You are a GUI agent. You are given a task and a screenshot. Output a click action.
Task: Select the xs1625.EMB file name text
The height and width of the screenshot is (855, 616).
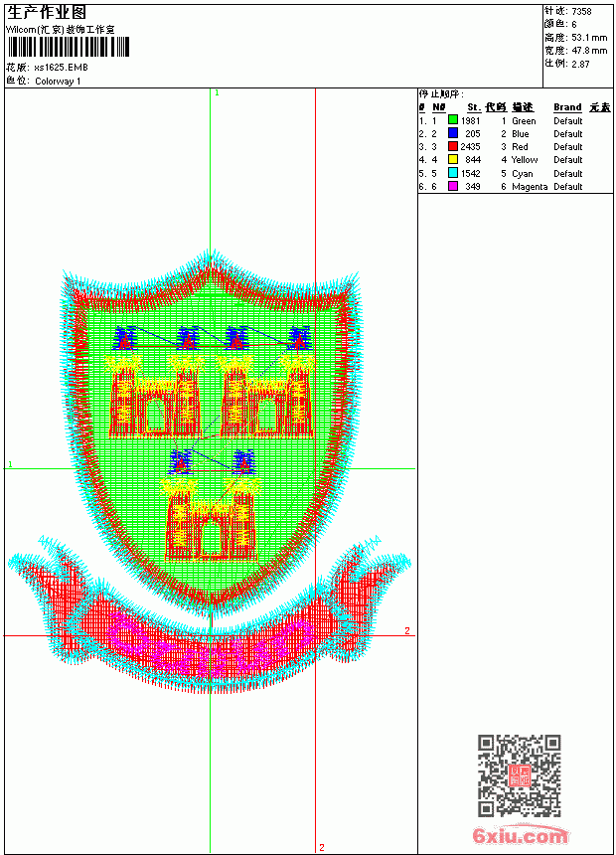click(x=61, y=68)
